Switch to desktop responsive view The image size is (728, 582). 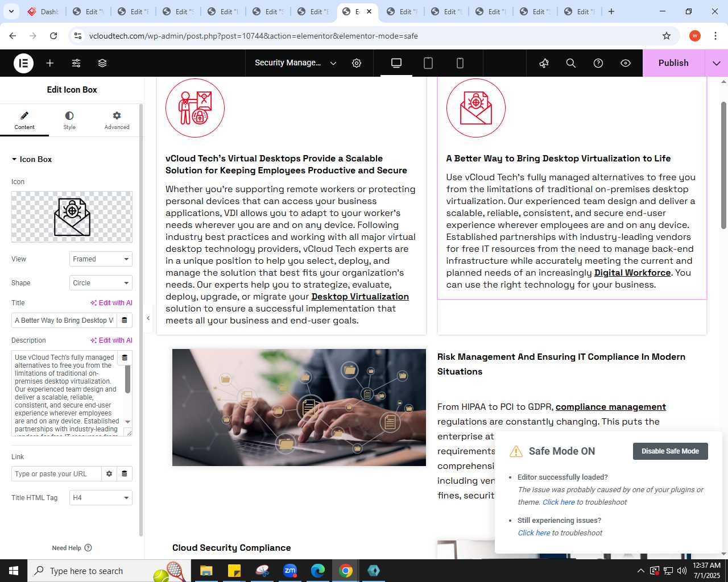coord(396,63)
